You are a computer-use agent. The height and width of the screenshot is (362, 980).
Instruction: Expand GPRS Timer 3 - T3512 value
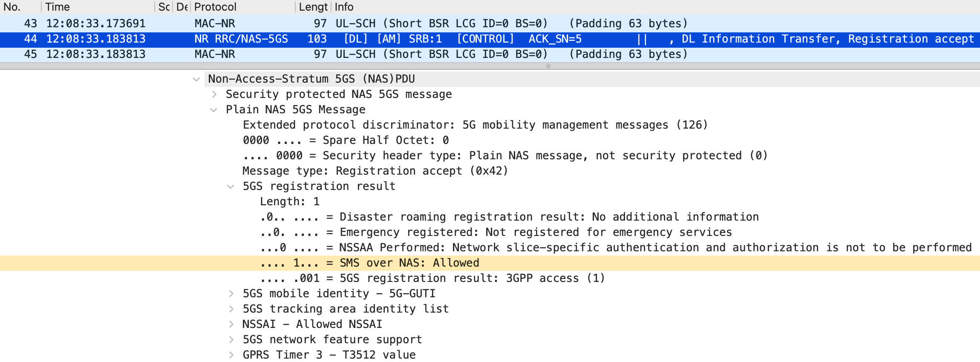point(231,355)
